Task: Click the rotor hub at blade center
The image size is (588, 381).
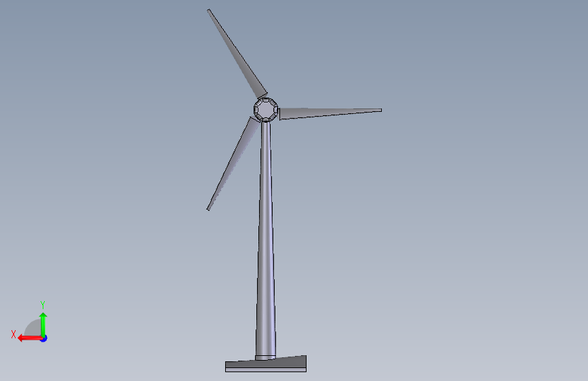Action: (265, 110)
